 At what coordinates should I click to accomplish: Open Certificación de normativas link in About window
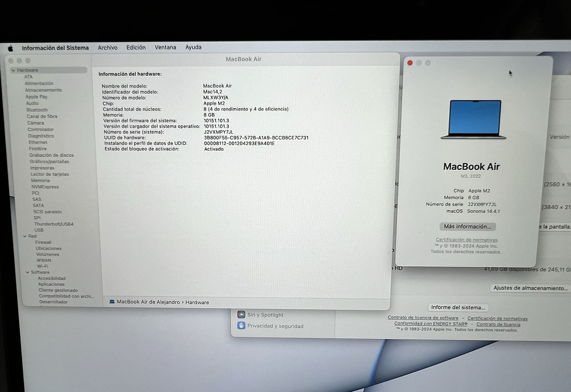click(466, 240)
